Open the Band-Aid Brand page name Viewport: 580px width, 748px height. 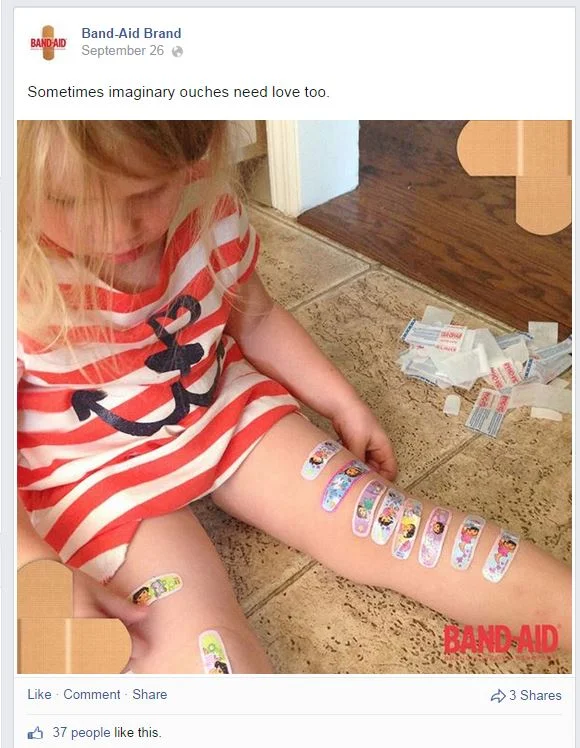(131, 33)
